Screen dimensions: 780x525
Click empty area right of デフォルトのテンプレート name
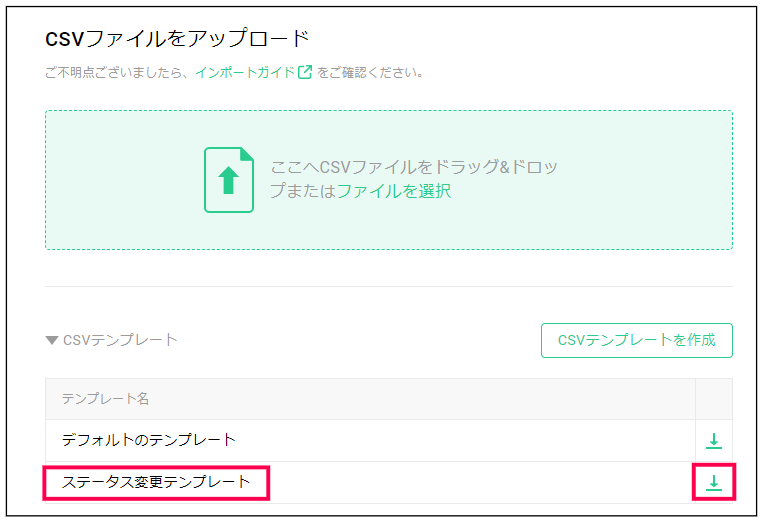465,440
